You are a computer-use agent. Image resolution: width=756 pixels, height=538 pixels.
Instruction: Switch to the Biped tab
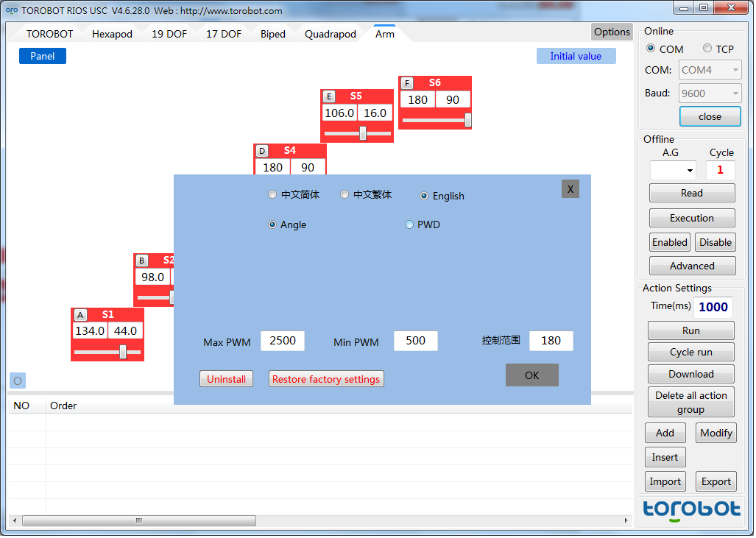(x=273, y=35)
